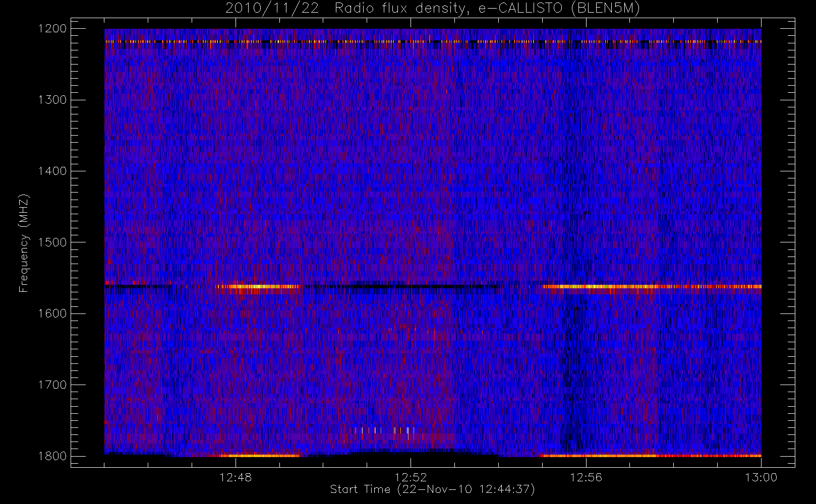Click the 12:48 time tick label
Viewport: 816px width, 504px height.
tap(236, 477)
